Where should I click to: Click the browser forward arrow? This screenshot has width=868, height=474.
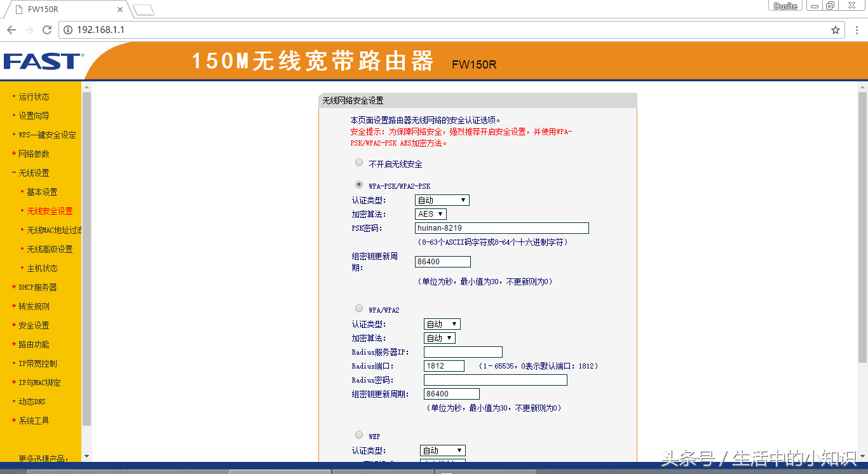pos(29,30)
